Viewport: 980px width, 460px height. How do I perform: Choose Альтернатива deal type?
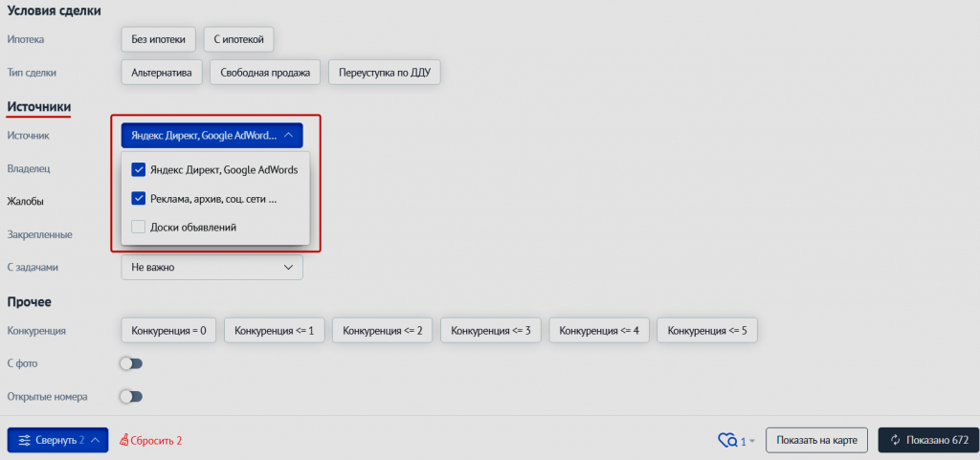click(162, 73)
